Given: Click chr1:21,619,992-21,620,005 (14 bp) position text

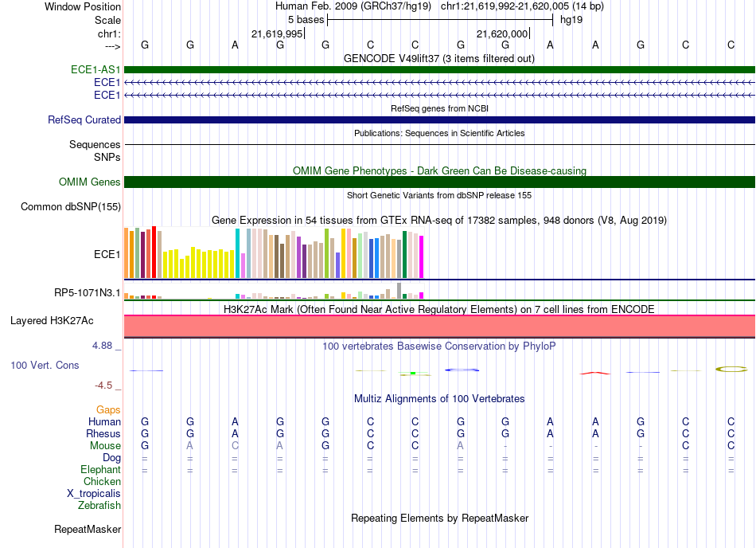Looking at the screenshot, I should click(x=522, y=6).
